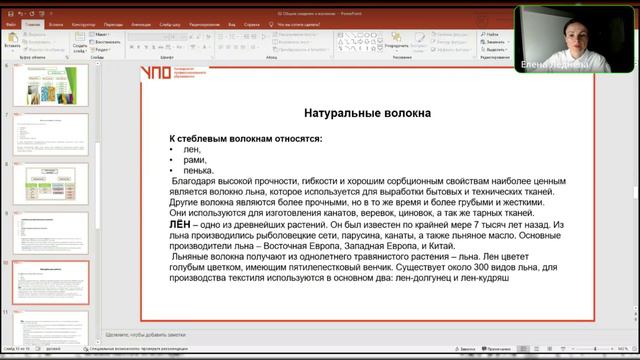Open the Конструктор tab
The width and height of the screenshot is (640, 360).
click(83, 24)
